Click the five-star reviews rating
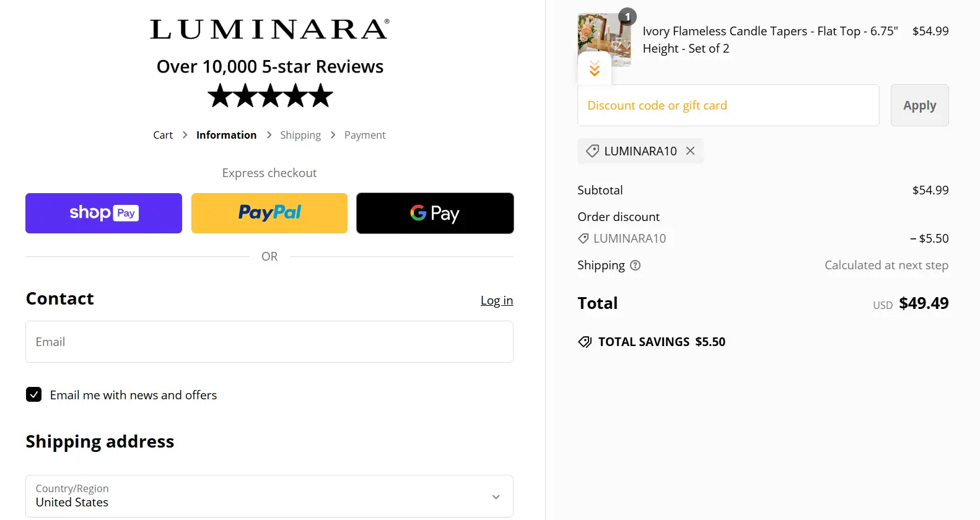 point(270,96)
